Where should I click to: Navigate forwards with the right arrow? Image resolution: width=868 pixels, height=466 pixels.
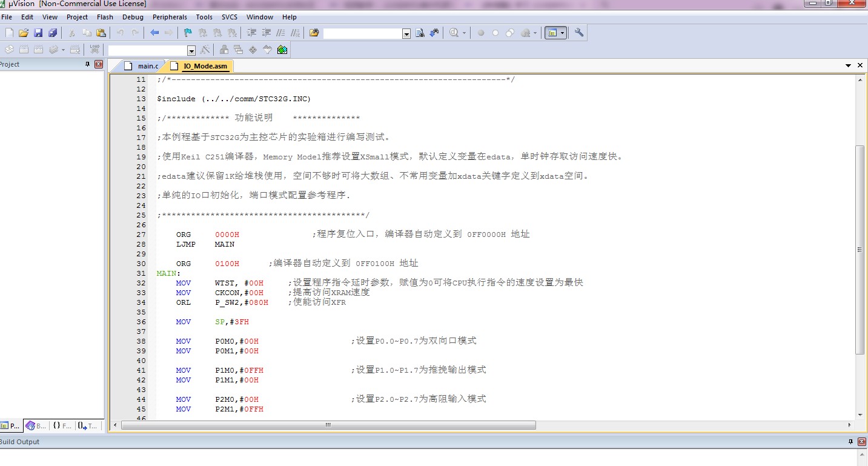(169, 33)
